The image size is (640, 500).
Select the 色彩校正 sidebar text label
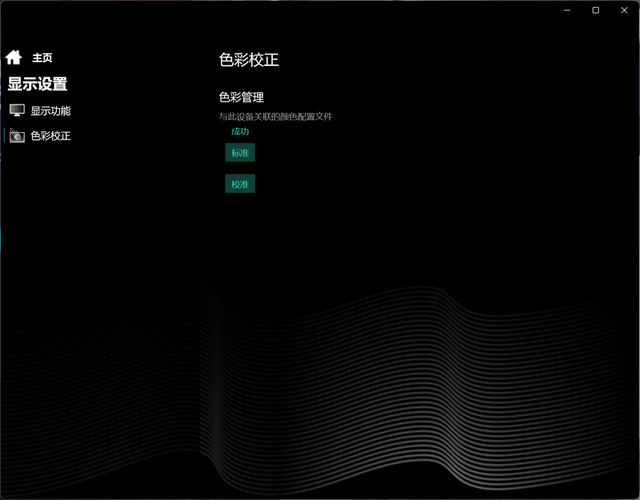[x=50, y=136]
